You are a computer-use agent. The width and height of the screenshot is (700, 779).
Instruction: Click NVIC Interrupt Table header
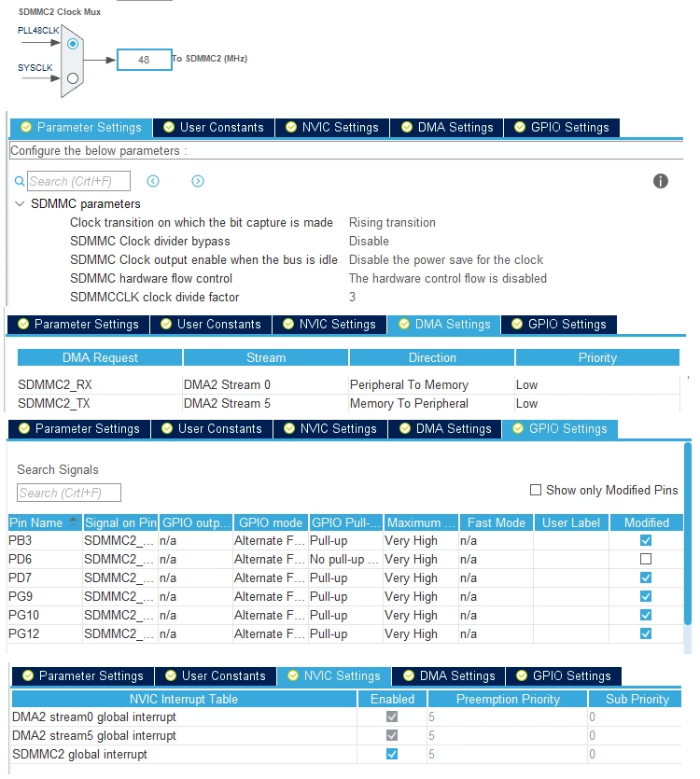(184, 699)
